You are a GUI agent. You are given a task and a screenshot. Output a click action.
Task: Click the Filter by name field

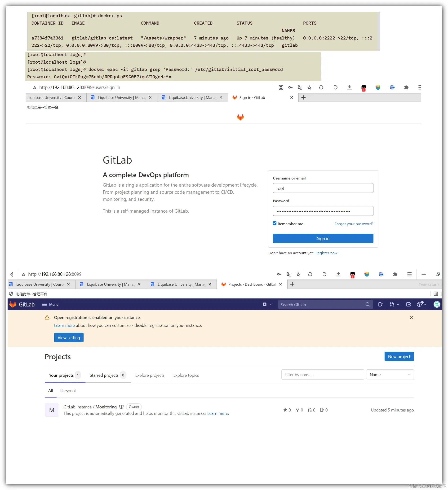pyautogui.click(x=323, y=375)
